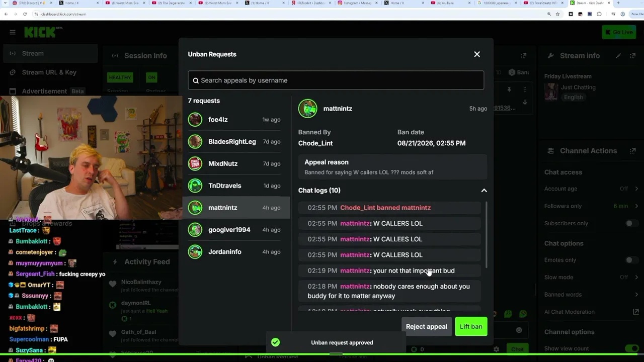Click the down arrow icon in chat panel

click(x=525, y=102)
